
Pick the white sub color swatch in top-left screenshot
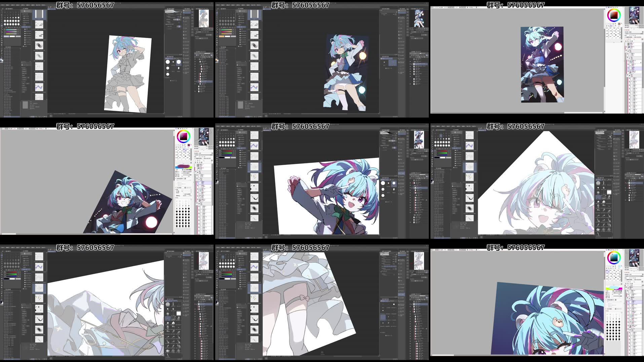[12, 36]
